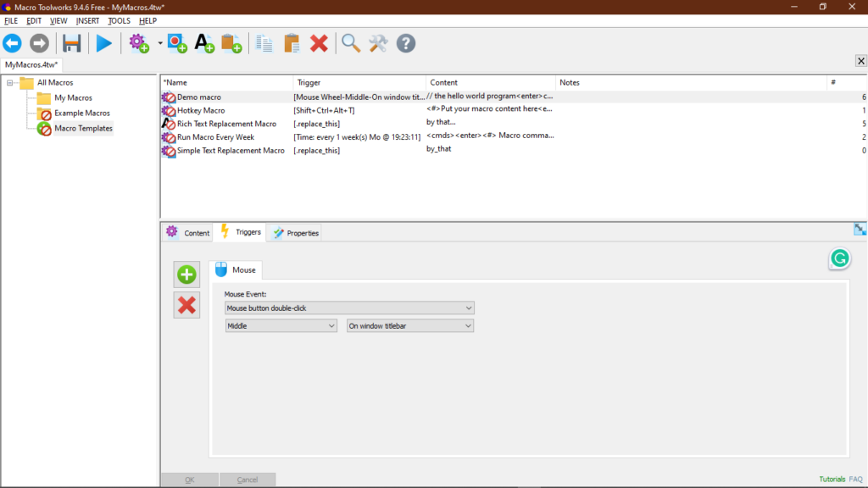This screenshot has height=488, width=868.
Task: Open the Mouse Event dropdown
Action: 349,308
